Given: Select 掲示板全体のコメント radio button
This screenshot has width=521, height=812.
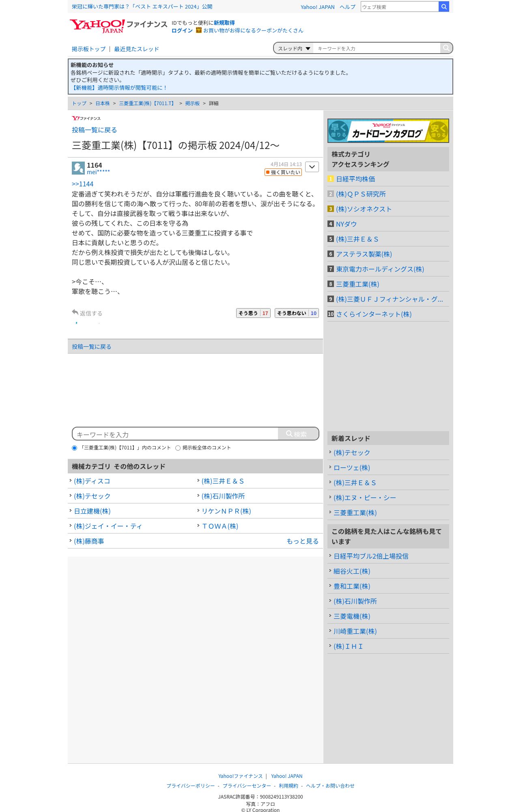Looking at the screenshot, I should coord(178,448).
